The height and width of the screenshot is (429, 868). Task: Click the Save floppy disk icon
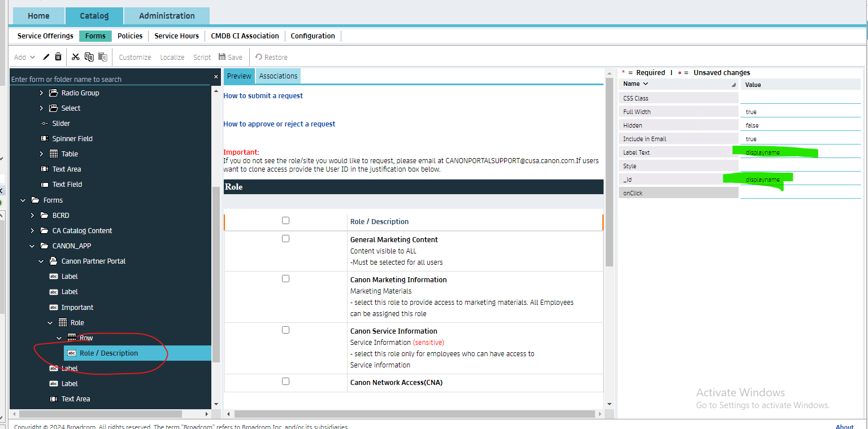tap(222, 57)
